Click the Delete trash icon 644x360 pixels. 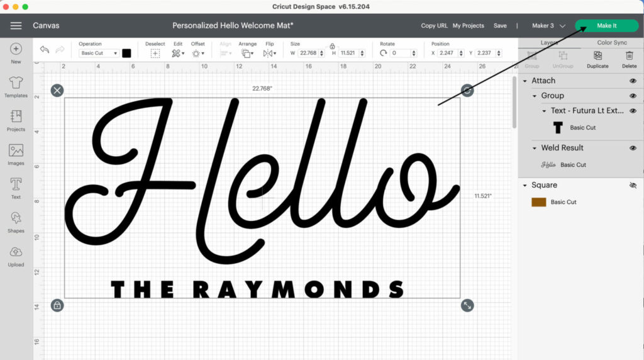[629, 57]
